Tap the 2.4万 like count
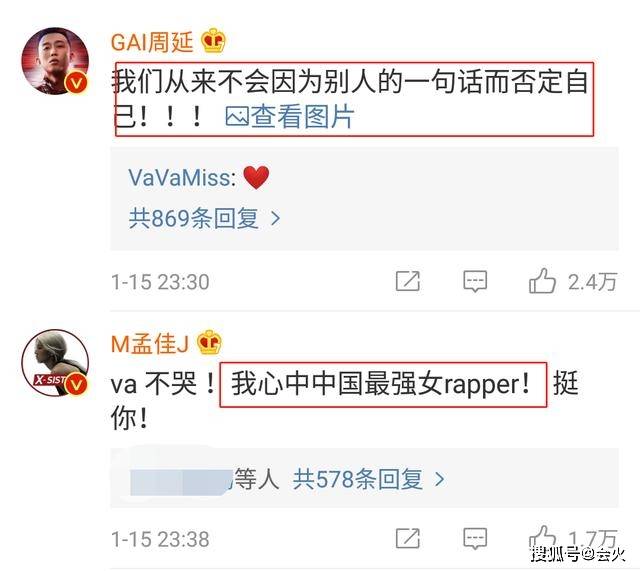This screenshot has height=571, width=640. click(592, 282)
